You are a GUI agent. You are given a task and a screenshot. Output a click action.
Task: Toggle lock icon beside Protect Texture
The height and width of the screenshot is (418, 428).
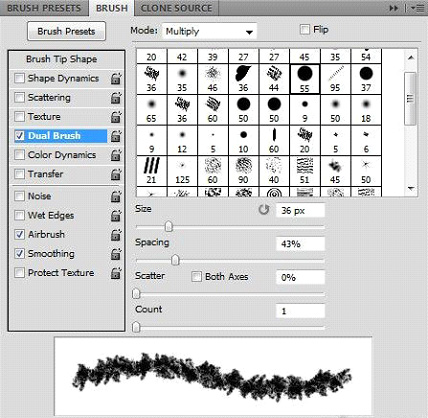116,273
